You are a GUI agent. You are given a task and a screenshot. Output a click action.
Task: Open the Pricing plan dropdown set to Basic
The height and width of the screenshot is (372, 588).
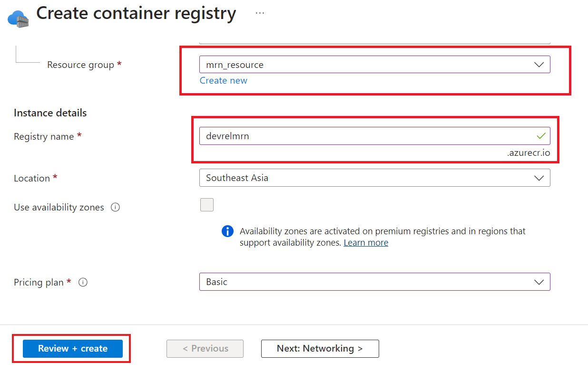(x=374, y=282)
